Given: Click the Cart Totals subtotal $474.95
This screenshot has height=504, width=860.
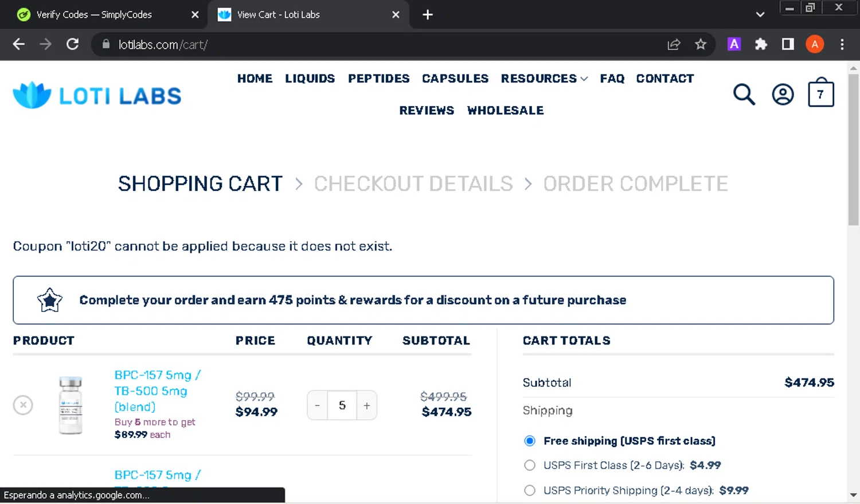Looking at the screenshot, I should pos(809,382).
